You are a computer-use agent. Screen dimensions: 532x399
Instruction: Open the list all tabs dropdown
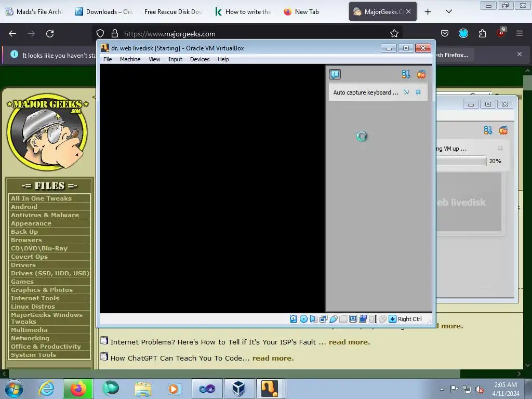pos(448,12)
